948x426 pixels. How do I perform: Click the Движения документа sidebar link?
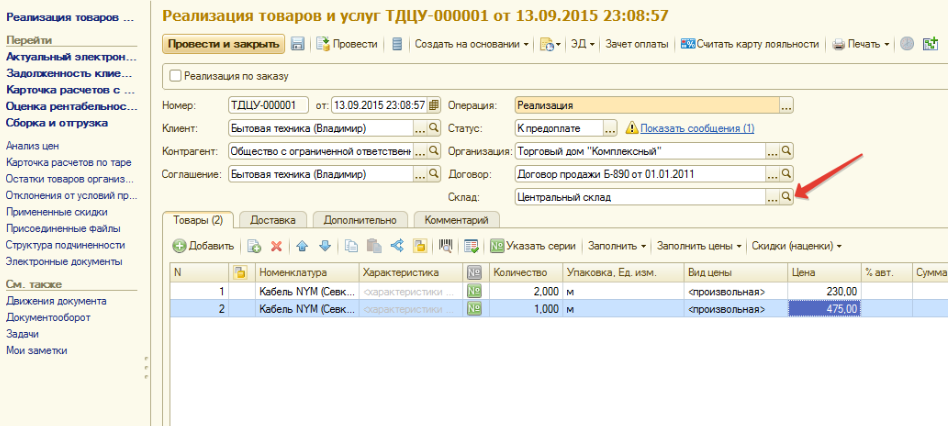point(56,301)
